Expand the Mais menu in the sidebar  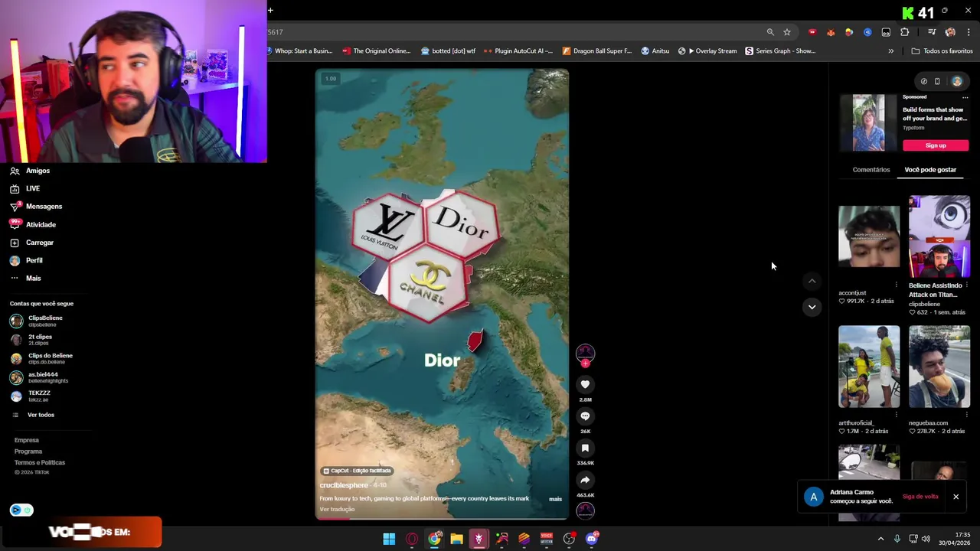click(x=26, y=279)
